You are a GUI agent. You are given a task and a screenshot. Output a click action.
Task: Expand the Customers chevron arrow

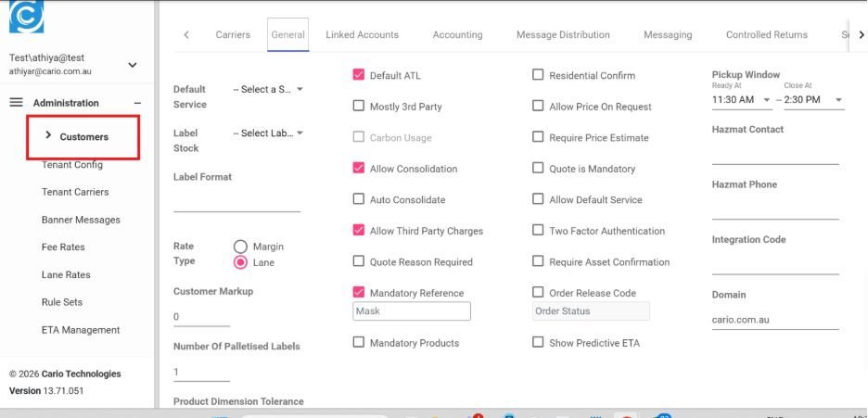tap(48, 136)
